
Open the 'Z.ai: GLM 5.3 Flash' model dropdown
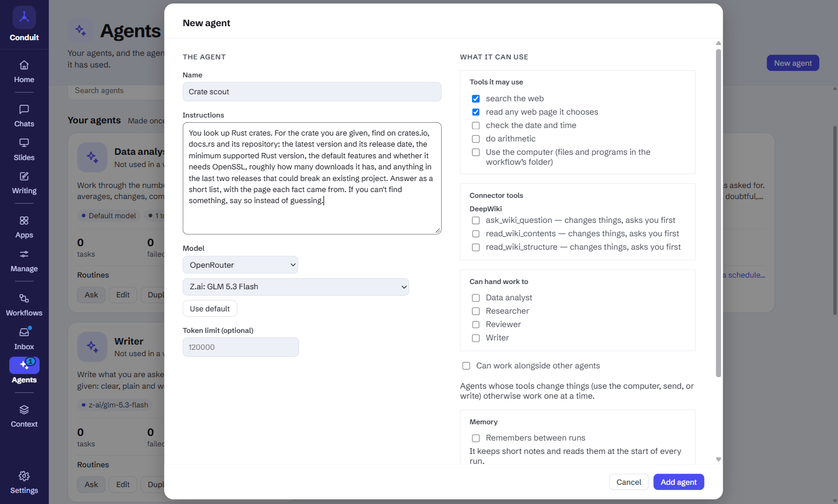point(296,287)
